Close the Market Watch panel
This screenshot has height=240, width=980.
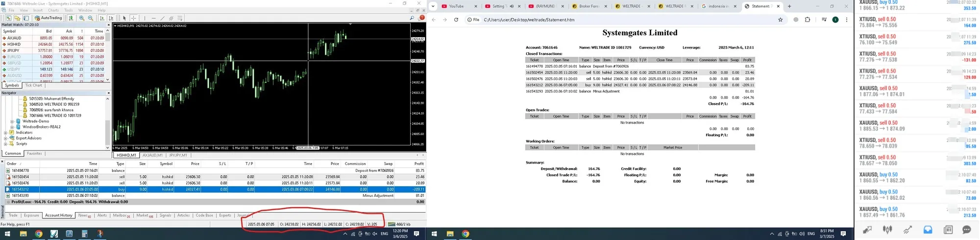[x=109, y=24]
